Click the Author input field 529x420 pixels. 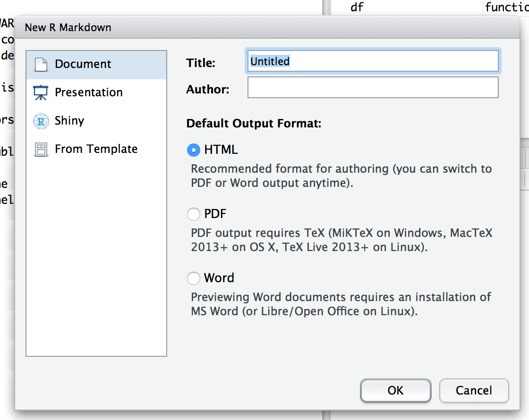pos(373,87)
